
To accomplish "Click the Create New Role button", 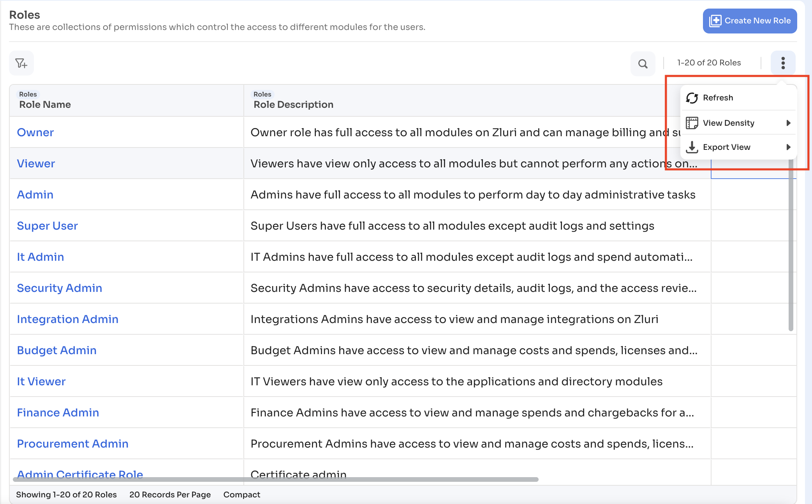I will (x=749, y=21).
